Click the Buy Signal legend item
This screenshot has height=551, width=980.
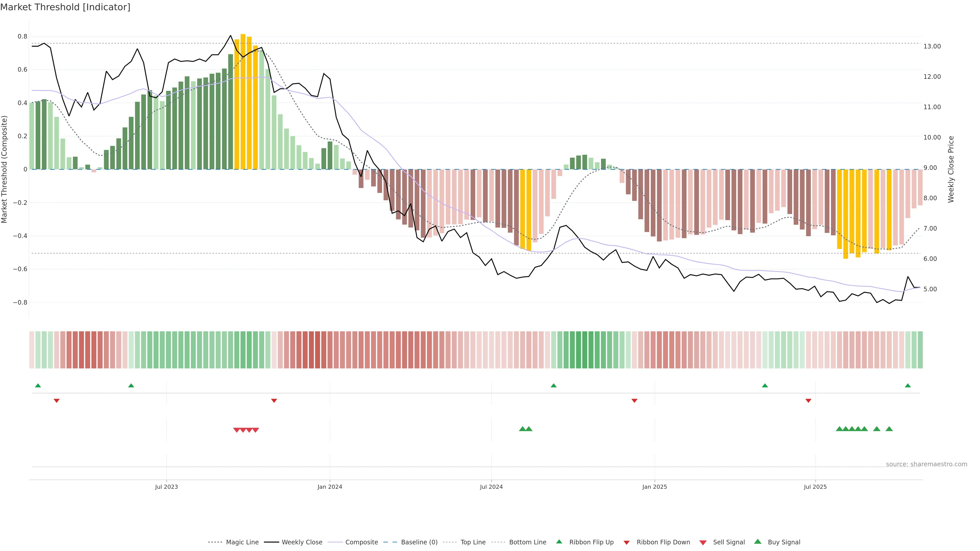click(x=784, y=542)
